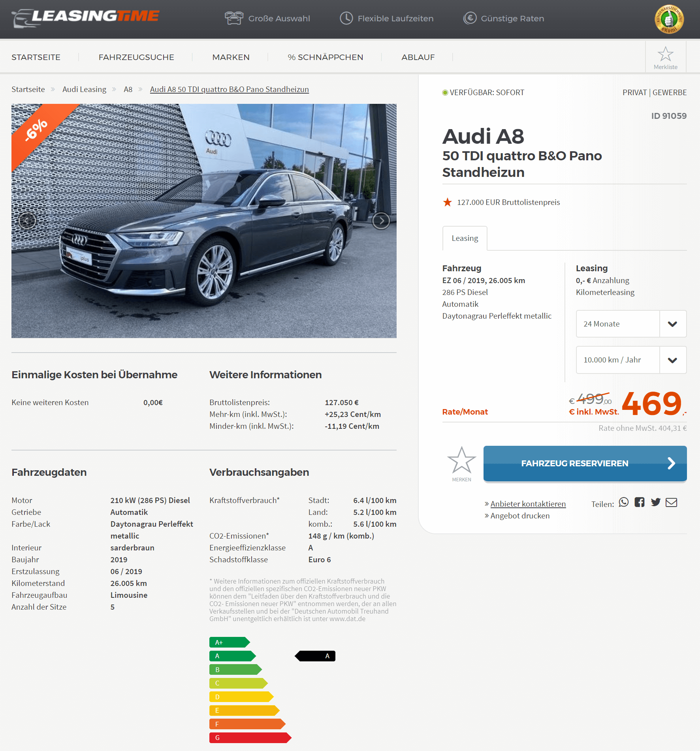The image size is (700, 751).
Task: Click Anbieter kontaktieren link
Action: point(528,504)
